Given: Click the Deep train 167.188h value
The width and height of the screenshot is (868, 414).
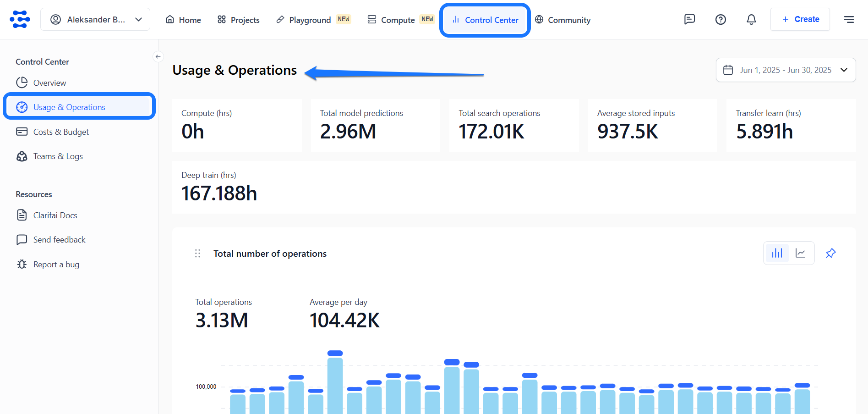Looking at the screenshot, I should [219, 193].
